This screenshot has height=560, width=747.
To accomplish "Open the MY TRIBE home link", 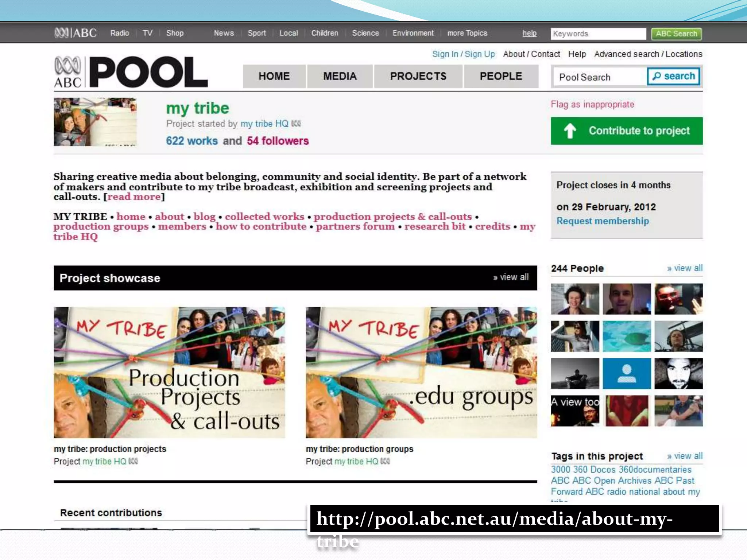I will (131, 217).
